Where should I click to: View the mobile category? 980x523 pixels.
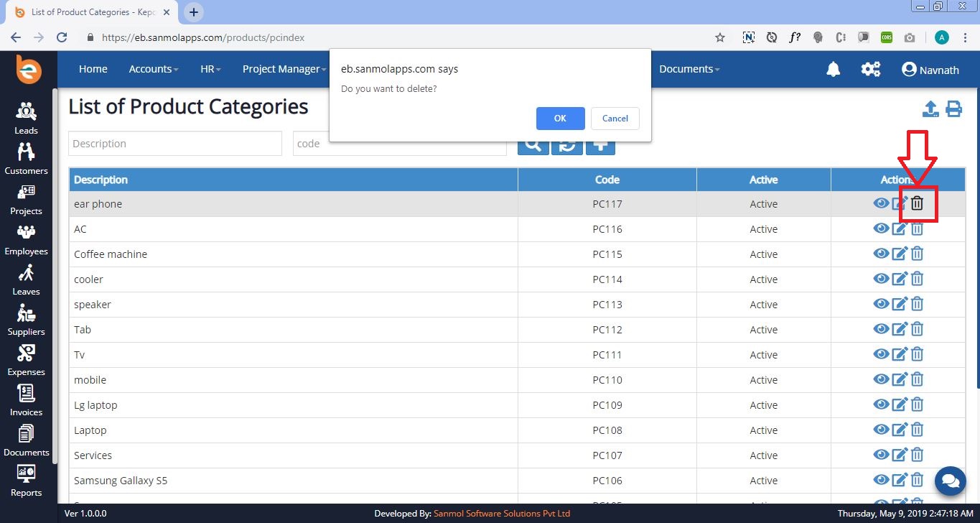coord(881,379)
